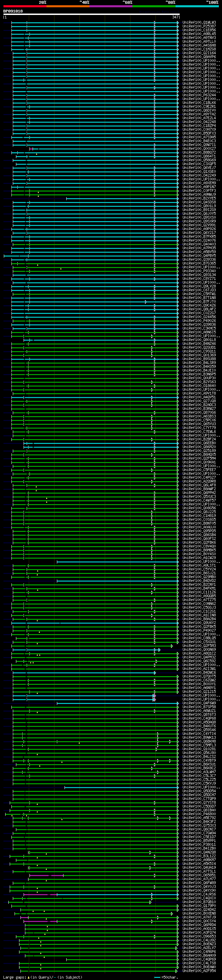Select the BP091018 query label
The height and width of the screenshot is (980, 222).
tap(13, 11)
